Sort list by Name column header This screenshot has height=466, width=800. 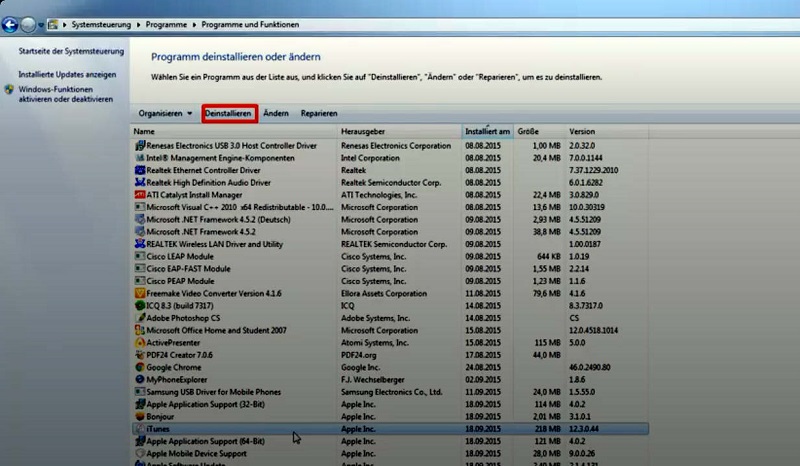click(234, 132)
